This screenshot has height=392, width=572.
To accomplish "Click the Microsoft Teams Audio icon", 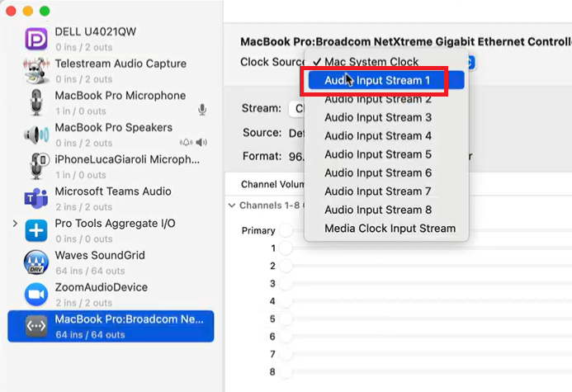I will pyautogui.click(x=36, y=198).
